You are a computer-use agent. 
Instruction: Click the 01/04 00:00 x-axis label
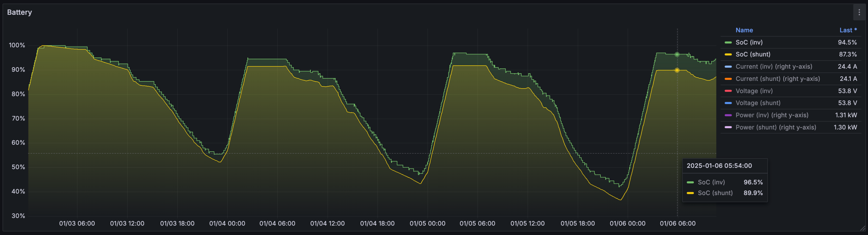coord(227,224)
